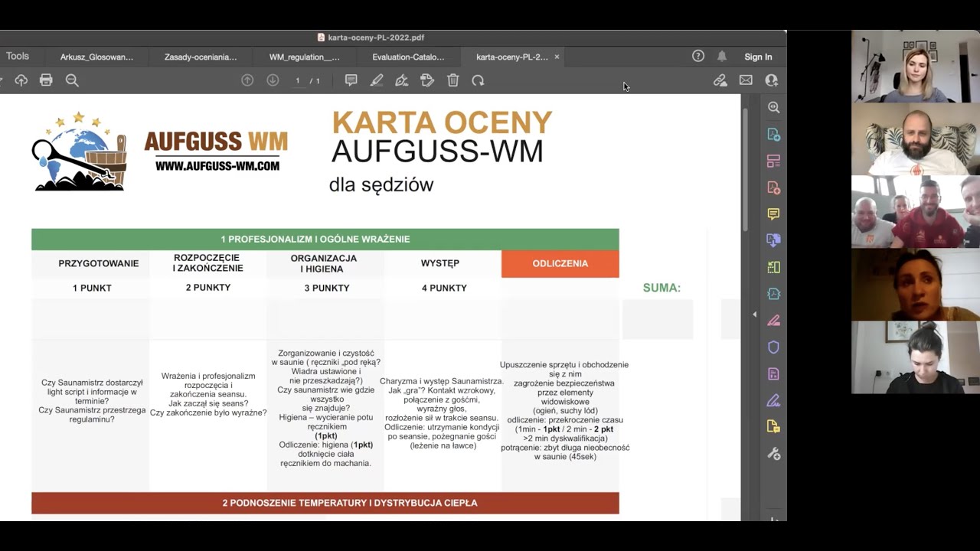Click the page number field
The image size is (980, 551).
(x=298, y=80)
